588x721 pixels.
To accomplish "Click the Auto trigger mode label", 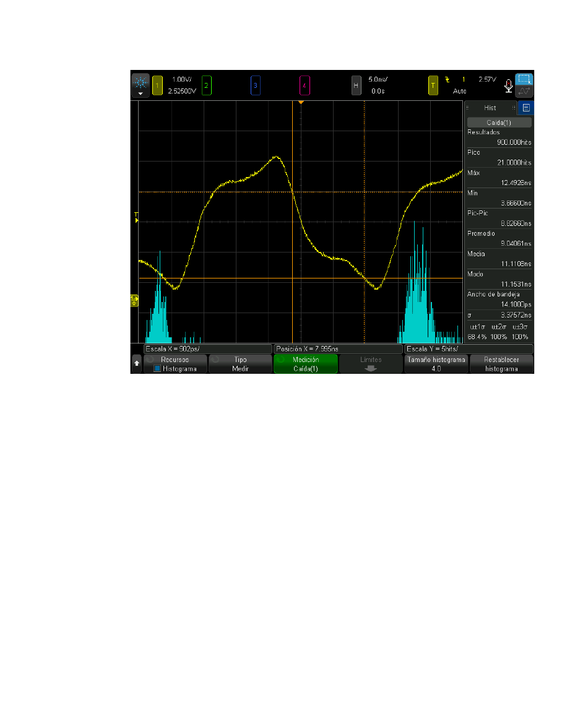I will coord(459,91).
